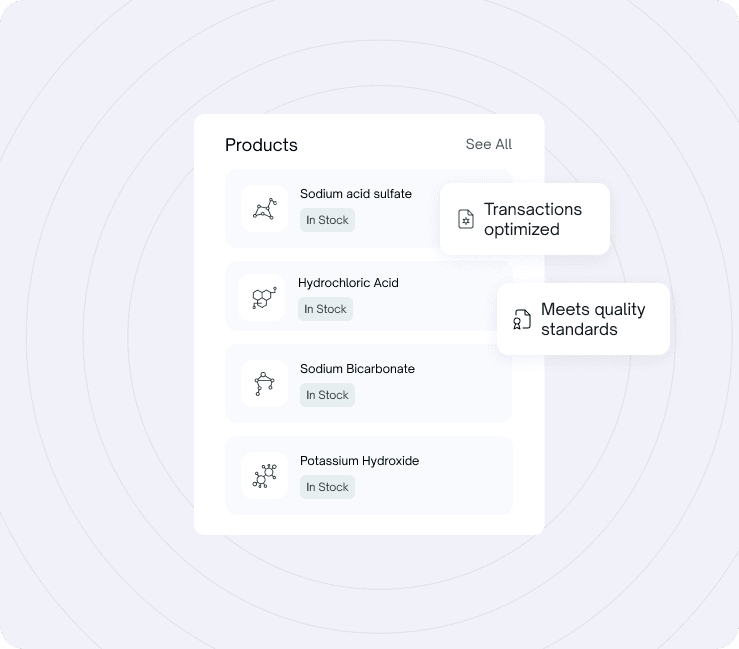Click the Hydrochloric Acid molecule icon
This screenshot has height=649, width=739.
pyautogui.click(x=262, y=298)
